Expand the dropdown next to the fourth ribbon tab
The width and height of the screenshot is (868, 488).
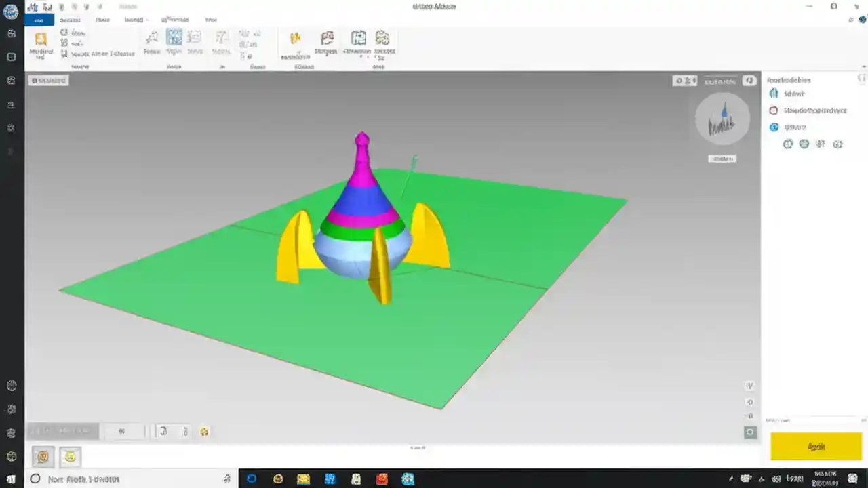click(146, 20)
